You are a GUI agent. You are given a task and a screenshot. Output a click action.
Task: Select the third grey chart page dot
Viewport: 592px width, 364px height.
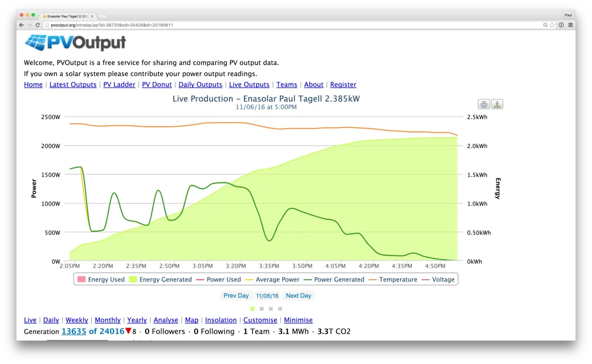(271, 309)
